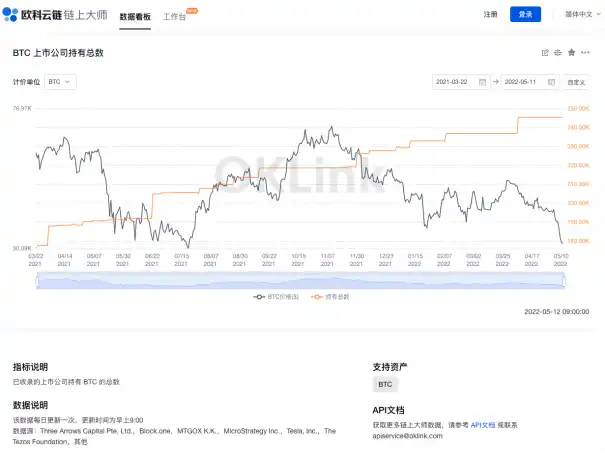Viewport: 605px width, 454px height.
Task: Open the API文档 link
Action: tap(483, 424)
